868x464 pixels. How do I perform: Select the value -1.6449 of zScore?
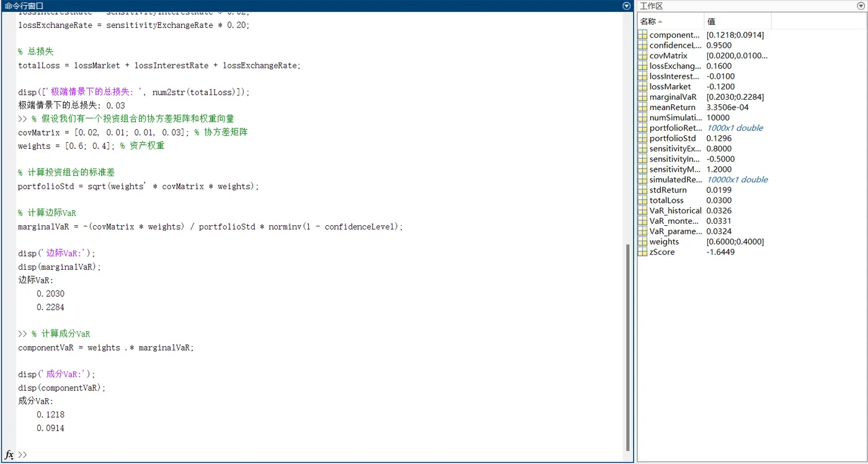click(720, 252)
